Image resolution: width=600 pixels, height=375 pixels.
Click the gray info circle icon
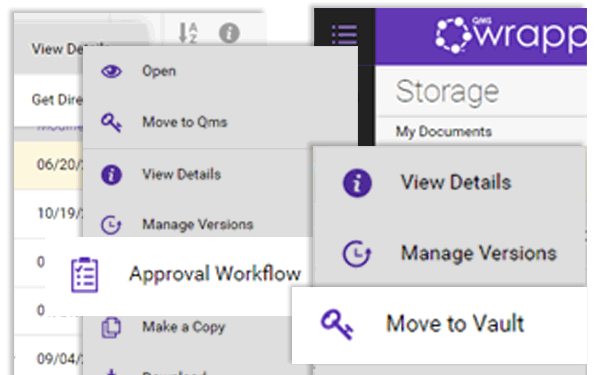[229, 33]
